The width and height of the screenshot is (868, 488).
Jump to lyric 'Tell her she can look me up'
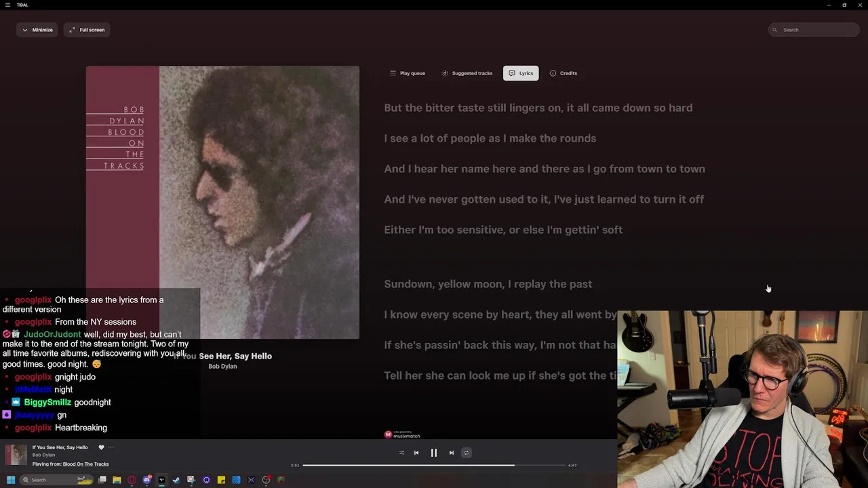click(500, 375)
